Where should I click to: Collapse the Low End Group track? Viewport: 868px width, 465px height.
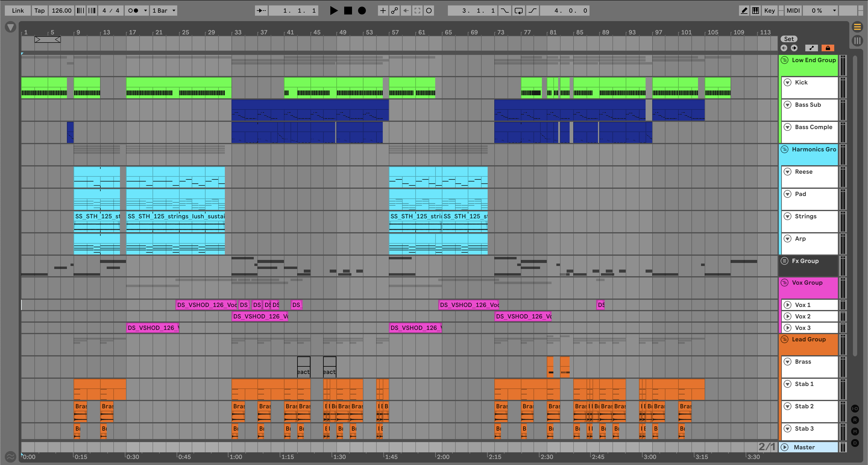(x=785, y=60)
